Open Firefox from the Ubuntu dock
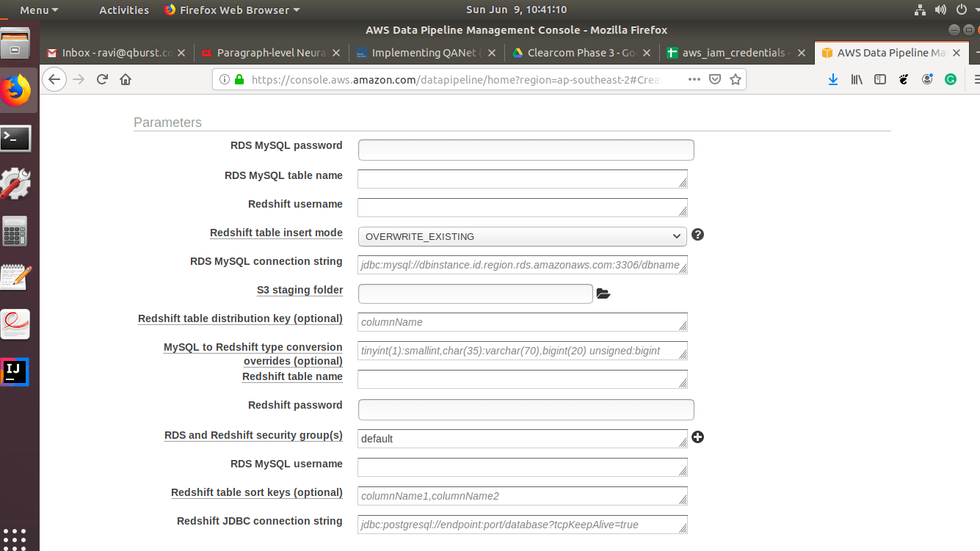980x551 pixels. (x=15, y=90)
